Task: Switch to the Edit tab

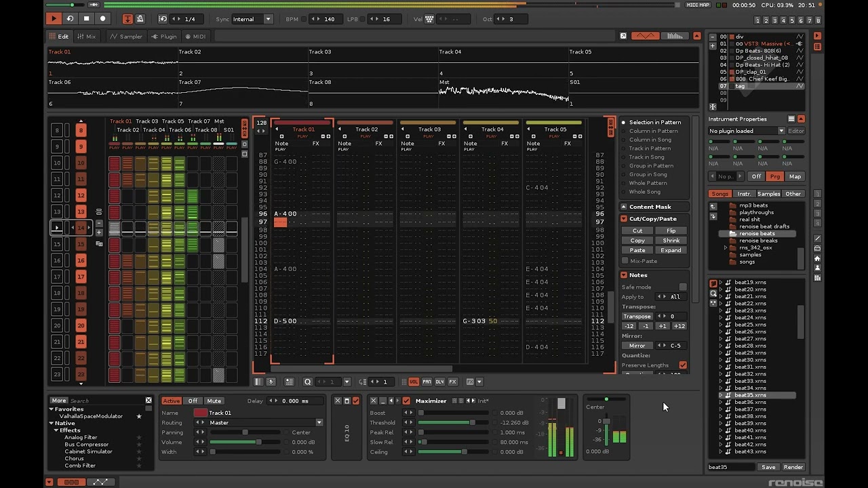Action: coord(58,37)
